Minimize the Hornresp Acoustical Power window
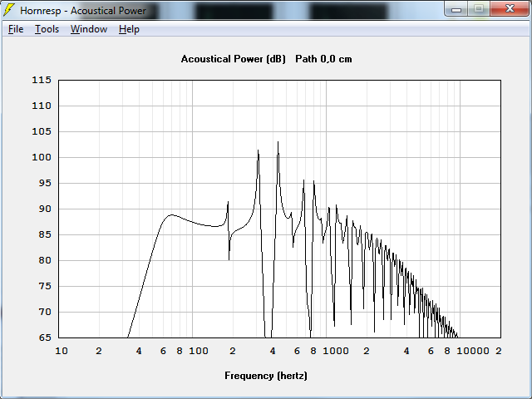The height and width of the screenshot is (399, 532). [456, 9]
